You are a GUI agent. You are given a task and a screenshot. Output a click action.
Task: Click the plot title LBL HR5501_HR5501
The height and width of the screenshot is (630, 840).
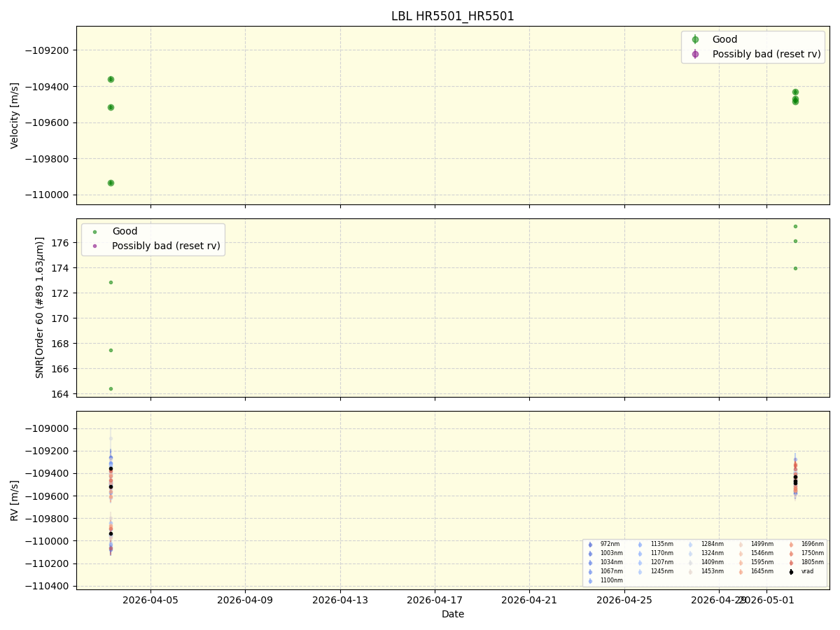point(453,16)
